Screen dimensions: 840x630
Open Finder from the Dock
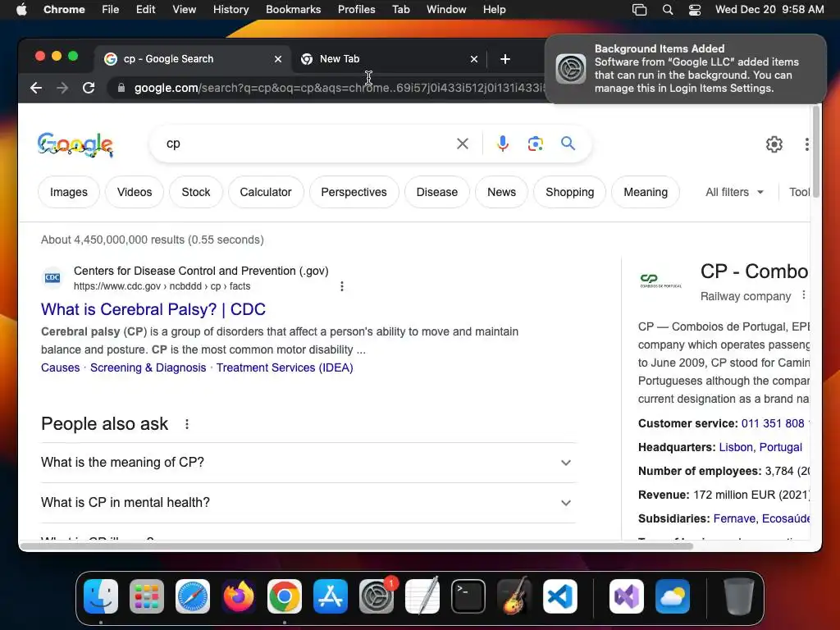pos(101,596)
